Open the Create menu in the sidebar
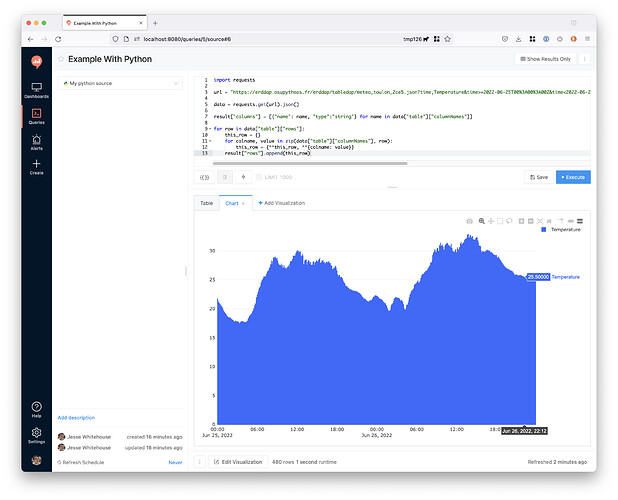Image resolution: width=618 pixels, height=500 pixels. [x=37, y=167]
